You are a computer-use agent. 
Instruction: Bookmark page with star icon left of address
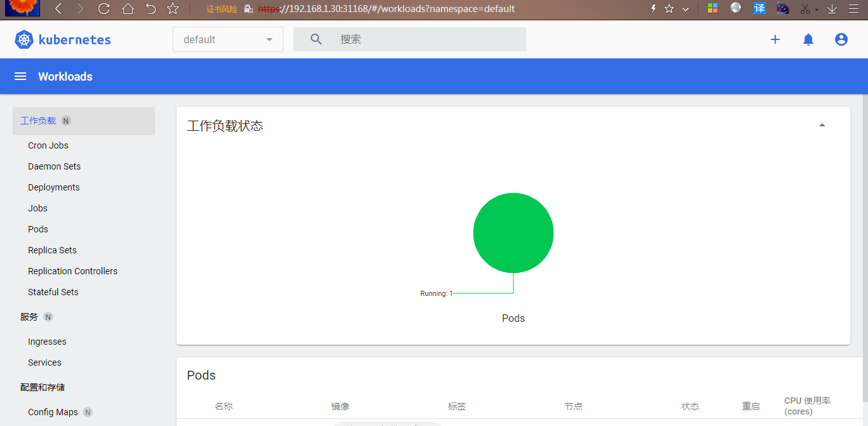[173, 9]
